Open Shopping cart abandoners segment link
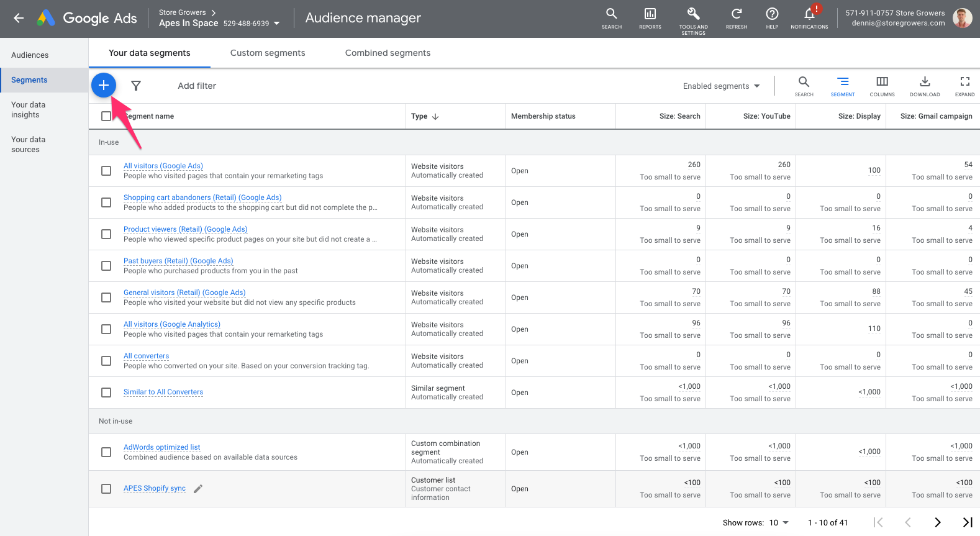The width and height of the screenshot is (980, 536). (202, 198)
